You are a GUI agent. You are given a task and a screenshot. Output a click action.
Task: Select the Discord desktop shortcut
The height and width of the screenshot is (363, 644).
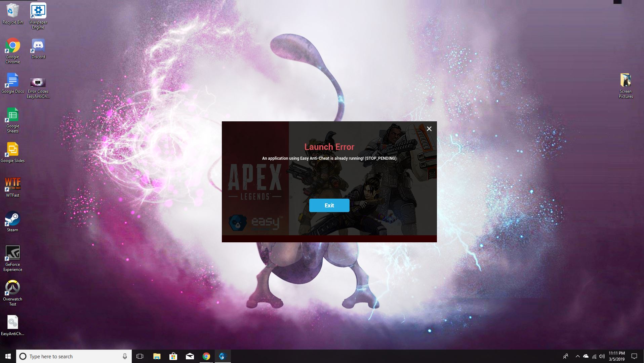point(38,47)
